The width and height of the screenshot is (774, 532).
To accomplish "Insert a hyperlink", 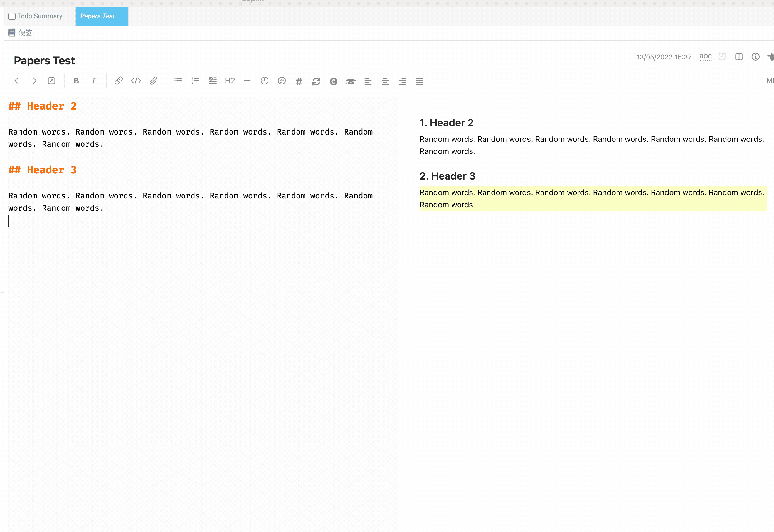I will coord(119,81).
